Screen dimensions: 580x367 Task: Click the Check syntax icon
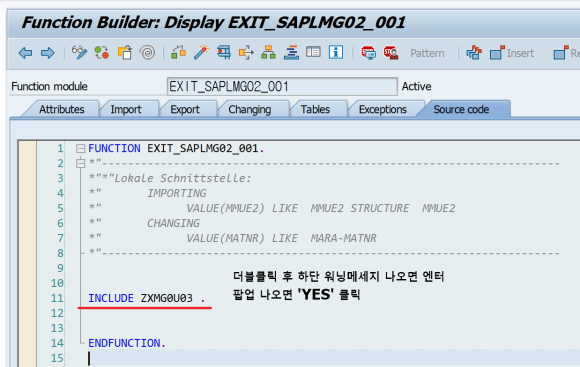click(178, 53)
